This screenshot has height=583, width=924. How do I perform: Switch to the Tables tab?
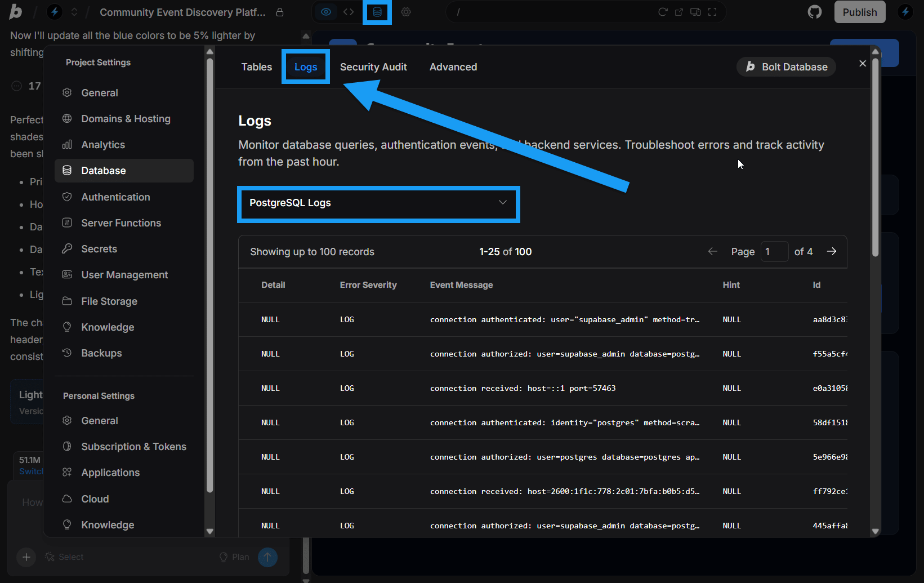pos(256,66)
